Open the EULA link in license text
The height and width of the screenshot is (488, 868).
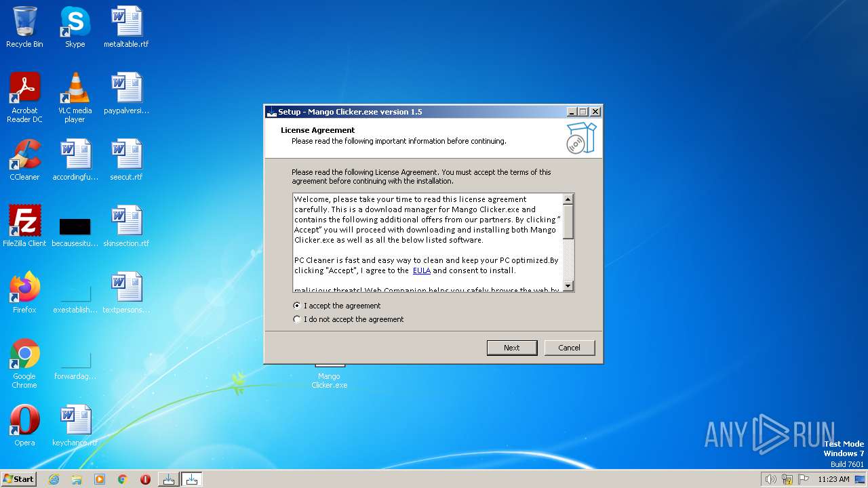coord(422,270)
